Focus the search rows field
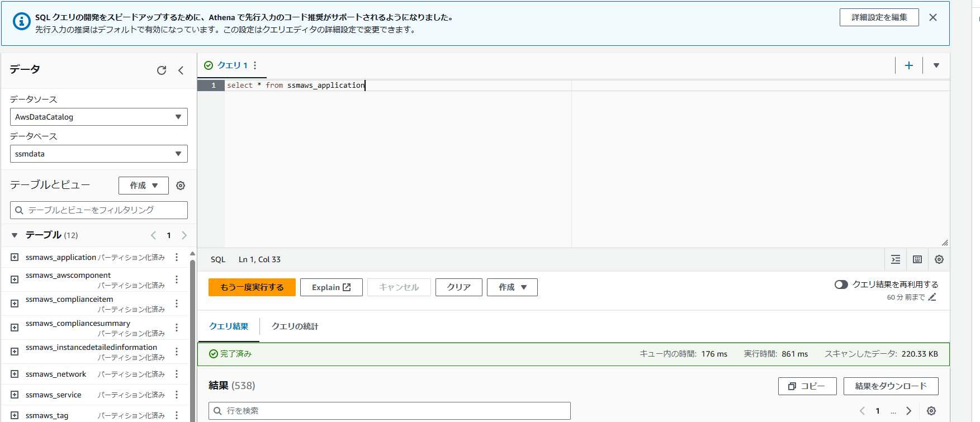Viewport: 980px width, 422px height. click(x=390, y=411)
